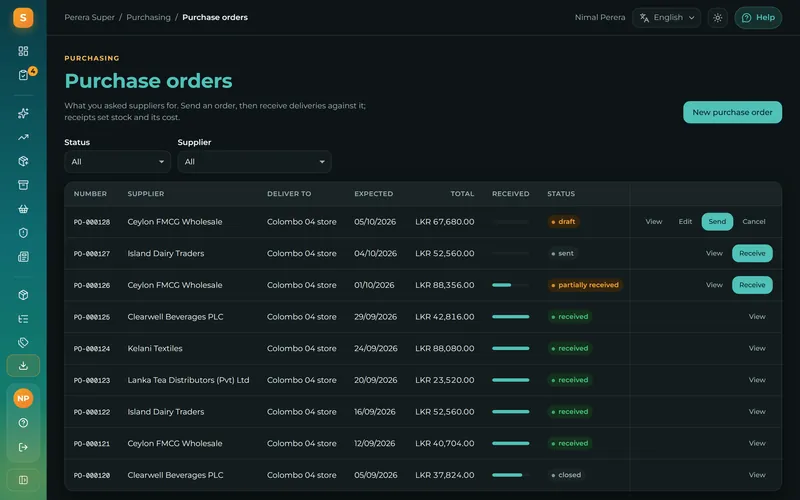Click Send for PO-000128

717,222
